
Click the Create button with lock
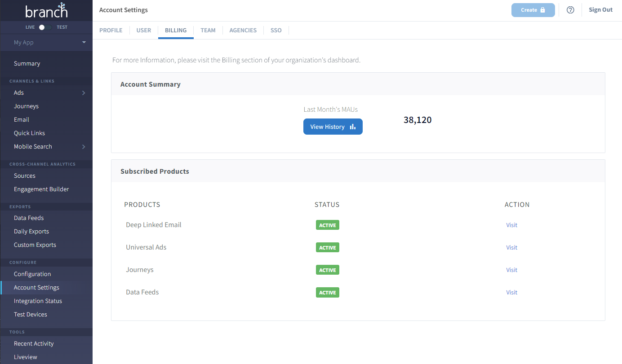coord(533,10)
